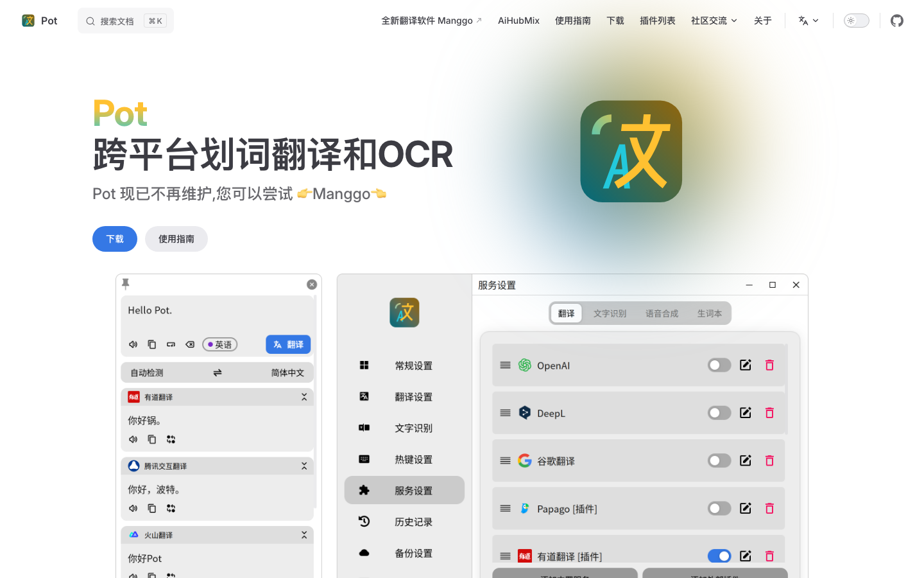Click the blue 翻译 button
Viewport: 924px width, 578px height.
coord(288,344)
